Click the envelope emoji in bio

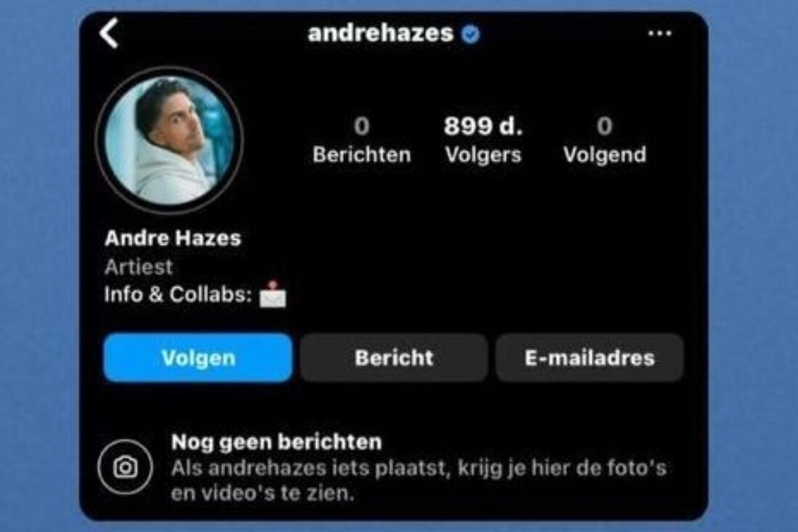[x=273, y=294]
